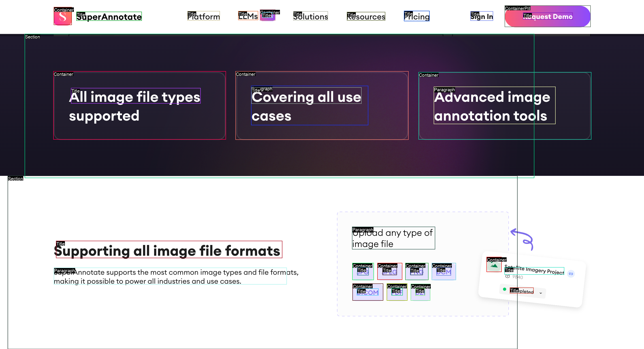
Task: Click the green status dot beside Completed
Action: [x=505, y=289]
